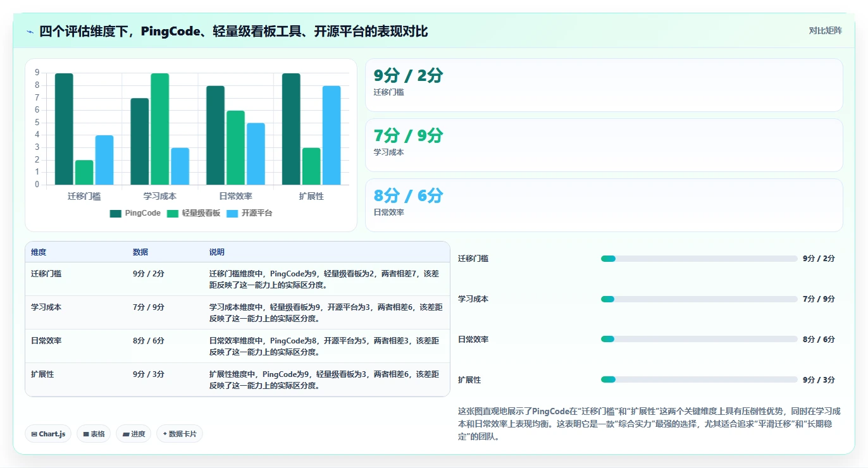This screenshot has width=868, height=468.
Task: Click 轻量级看板 bar for 扩展性 in chart
Action: [311, 166]
